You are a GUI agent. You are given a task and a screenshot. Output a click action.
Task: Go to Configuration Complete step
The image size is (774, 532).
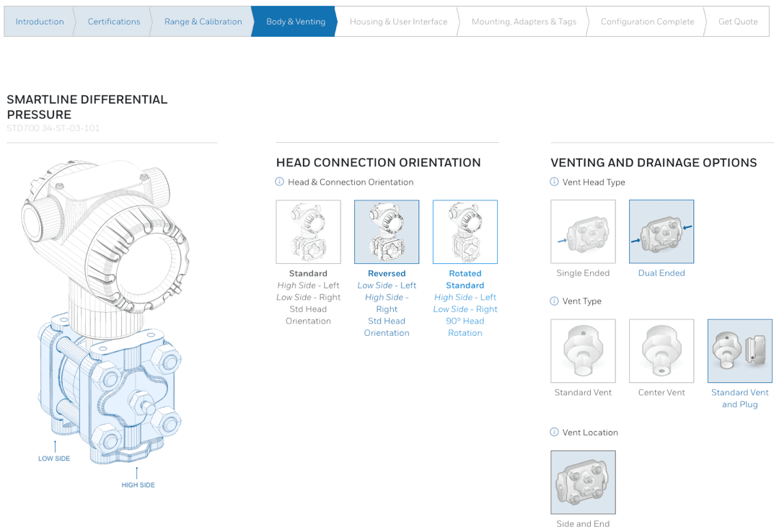pyautogui.click(x=647, y=22)
